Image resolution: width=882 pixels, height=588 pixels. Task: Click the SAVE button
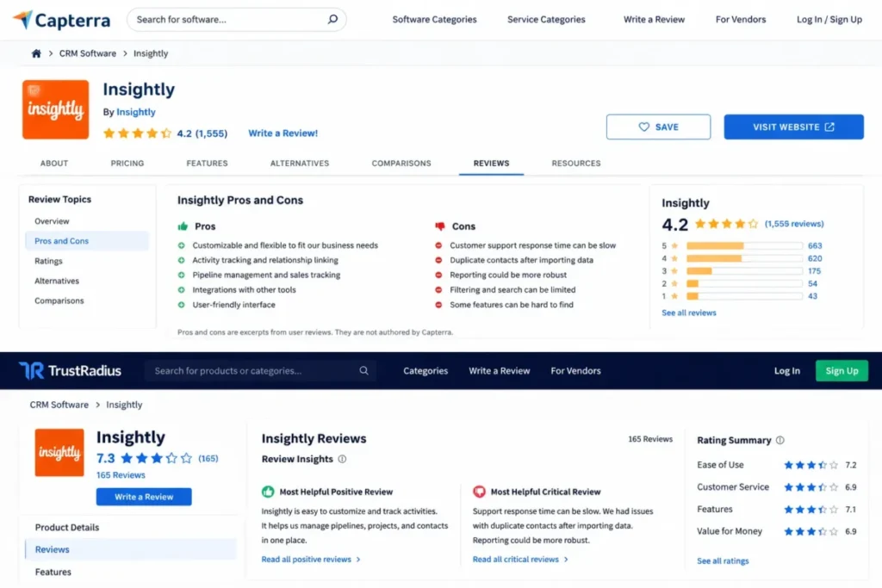tap(658, 127)
